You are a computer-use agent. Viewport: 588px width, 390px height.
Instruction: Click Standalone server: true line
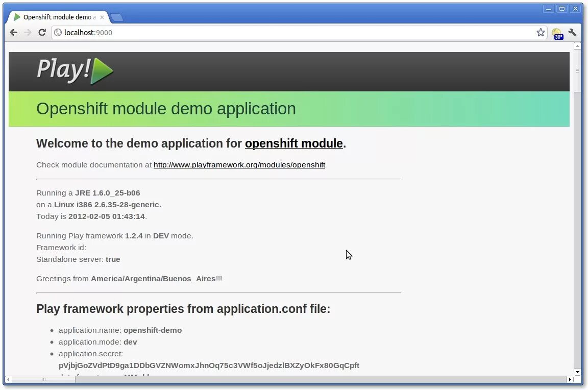78,259
